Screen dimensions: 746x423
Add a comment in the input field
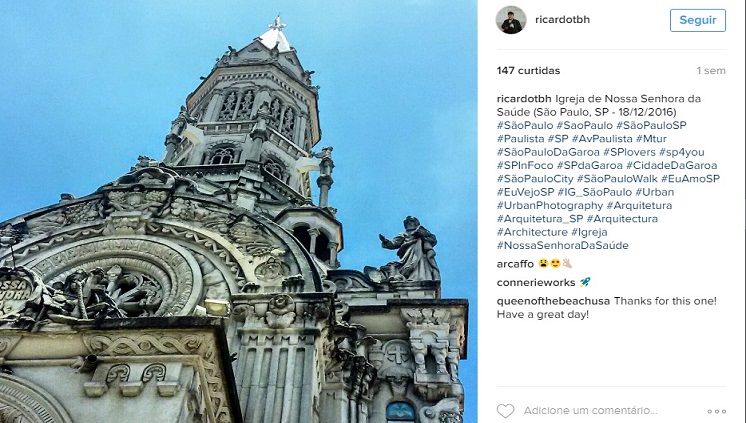click(591, 410)
